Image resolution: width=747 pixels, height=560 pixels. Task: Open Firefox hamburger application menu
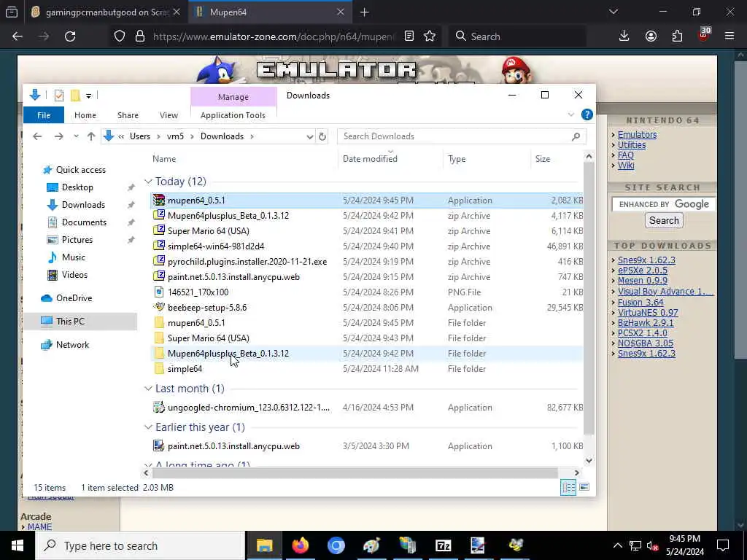(x=729, y=36)
